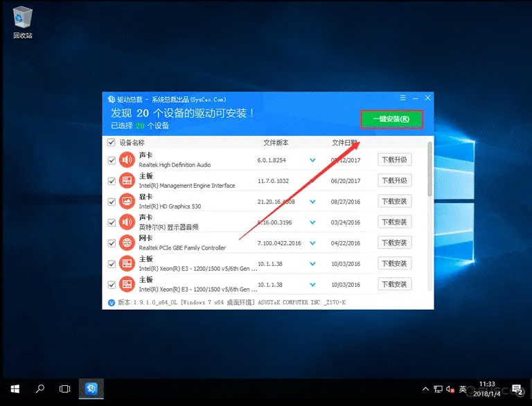Click the driver list vertical scrollbar
Image resolution: width=532 pixels, height=406 pixels.
point(429,170)
